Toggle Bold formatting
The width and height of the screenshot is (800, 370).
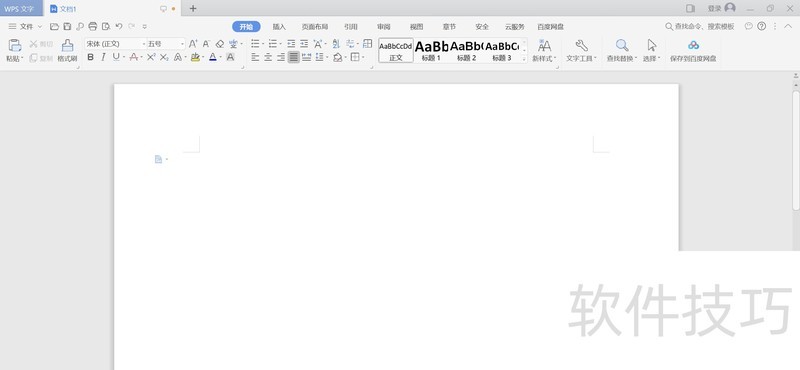click(90, 57)
